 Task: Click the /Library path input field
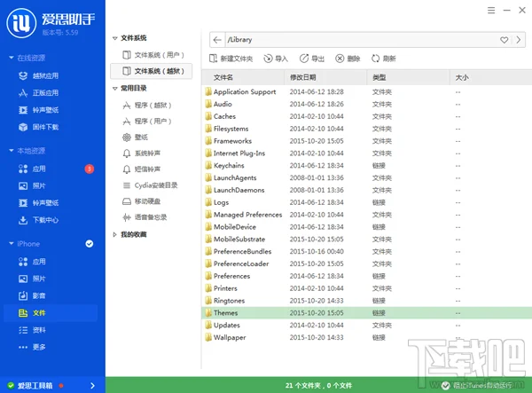tap(360, 40)
